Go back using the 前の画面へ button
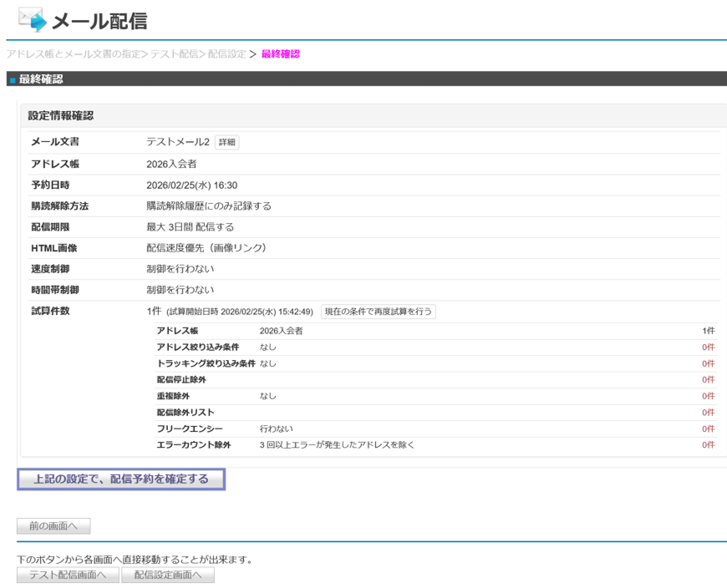727x588 pixels. [x=53, y=525]
